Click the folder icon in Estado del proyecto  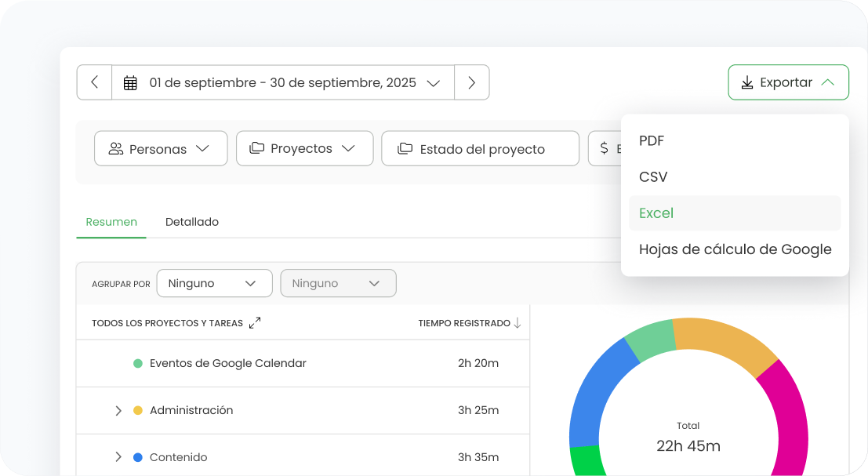[405, 148]
